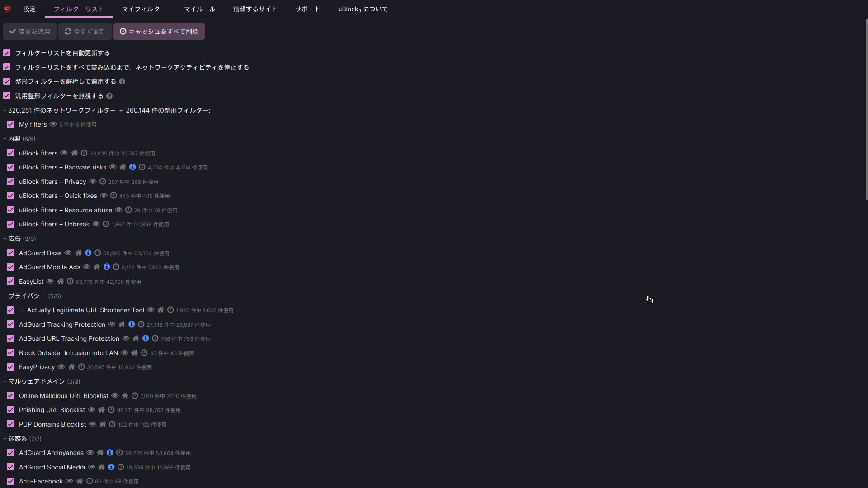View Anti-Facebook list content eye icon
Image resolution: width=868 pixels, height=488 pixels.
click(69, 481)
